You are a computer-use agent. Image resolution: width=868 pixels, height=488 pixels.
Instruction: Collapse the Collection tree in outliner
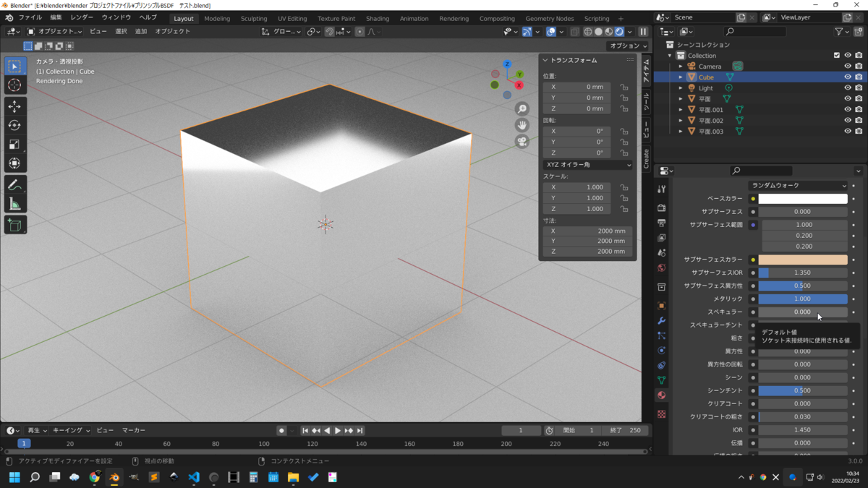[671, 55]
